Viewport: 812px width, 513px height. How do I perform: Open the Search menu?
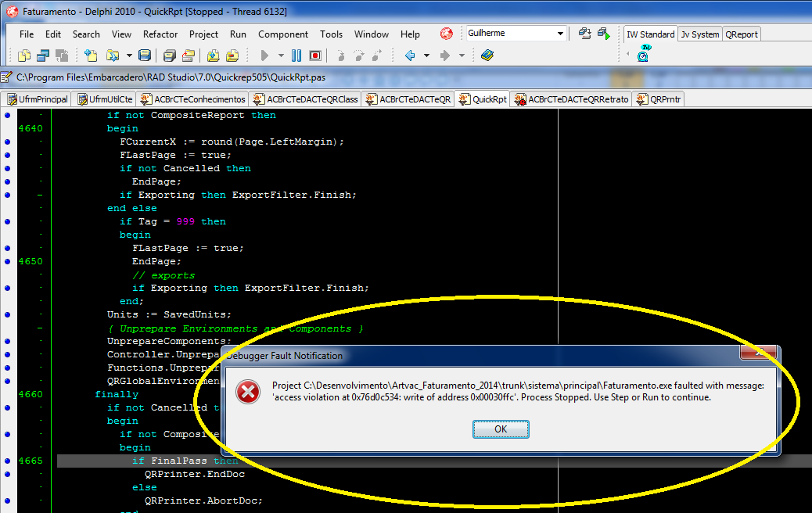[86, 34]
